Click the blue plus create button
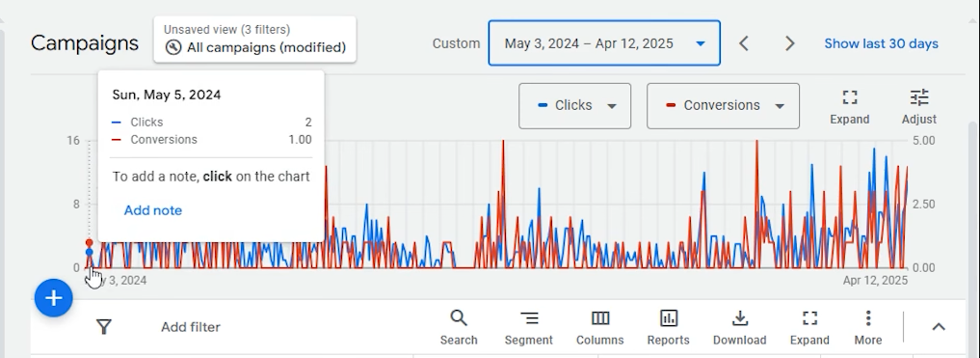 54,298
